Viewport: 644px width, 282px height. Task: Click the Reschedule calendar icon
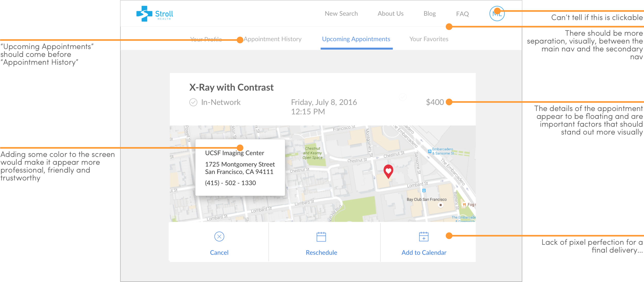point(321,237)
